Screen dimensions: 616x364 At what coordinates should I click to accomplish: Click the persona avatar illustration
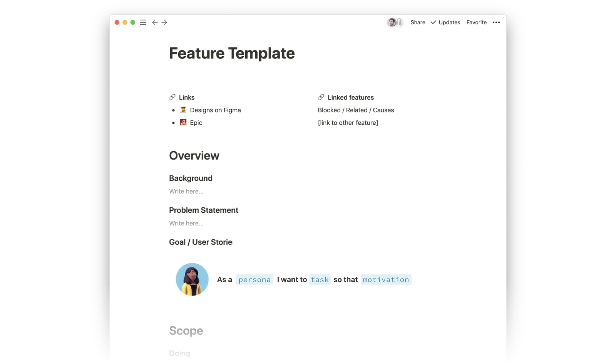pos(192,279)
